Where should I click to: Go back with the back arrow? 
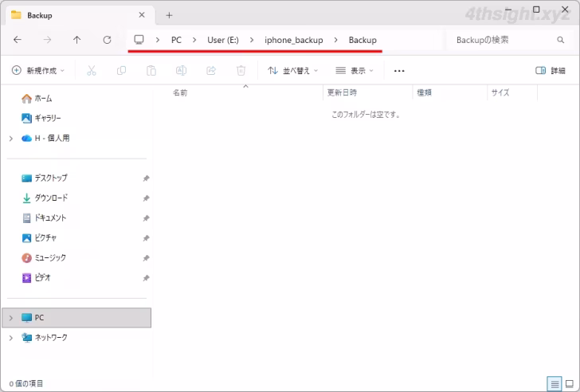[18, 40]
